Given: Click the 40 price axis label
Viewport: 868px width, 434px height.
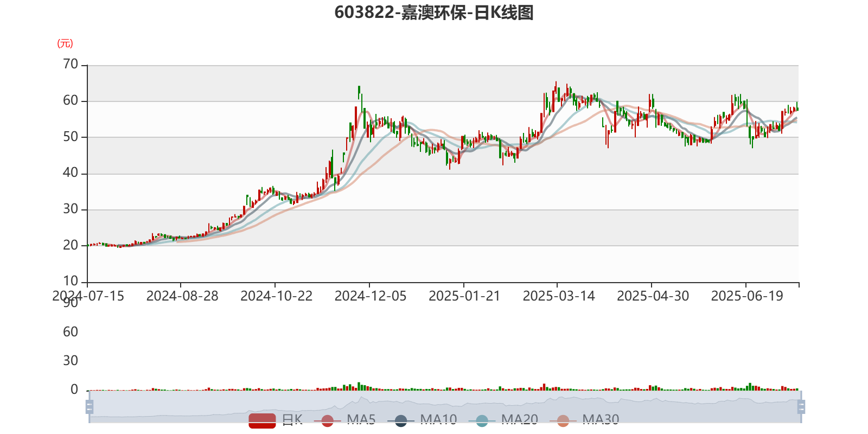Looking at the screenshot, I should (x=71, y=173).
